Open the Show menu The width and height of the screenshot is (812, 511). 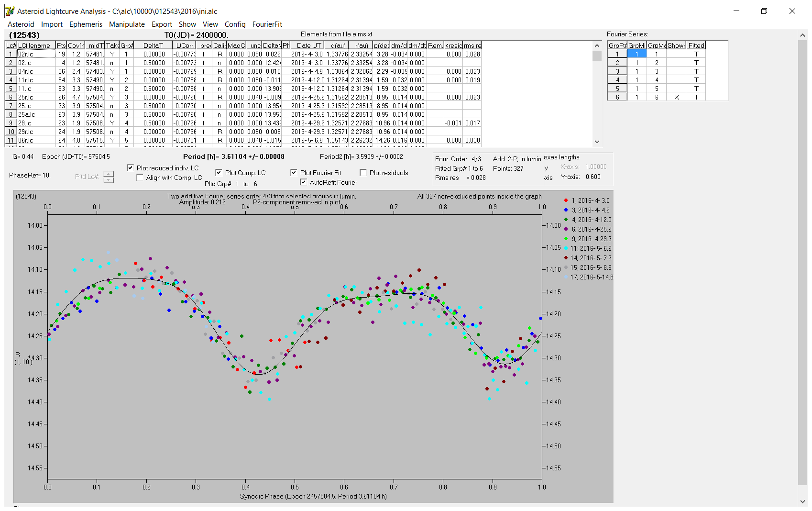187,24
